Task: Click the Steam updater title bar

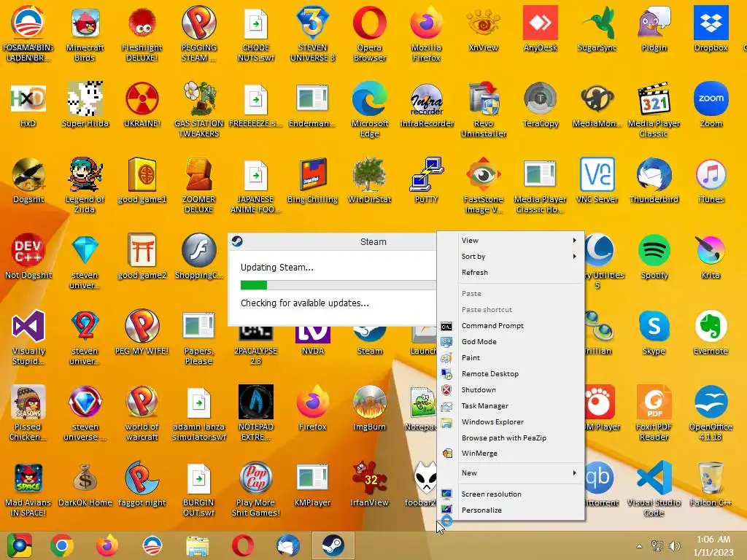Action: click(333, 242)
